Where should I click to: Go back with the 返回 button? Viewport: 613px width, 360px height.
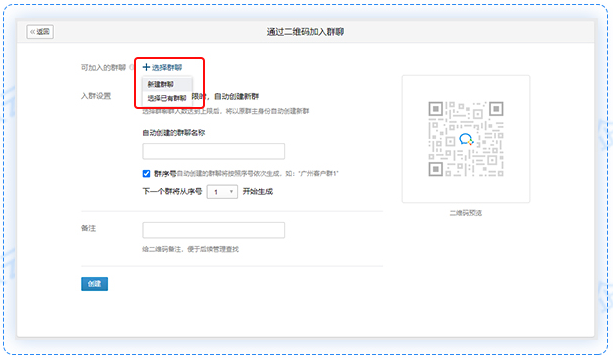coord(40,32)
